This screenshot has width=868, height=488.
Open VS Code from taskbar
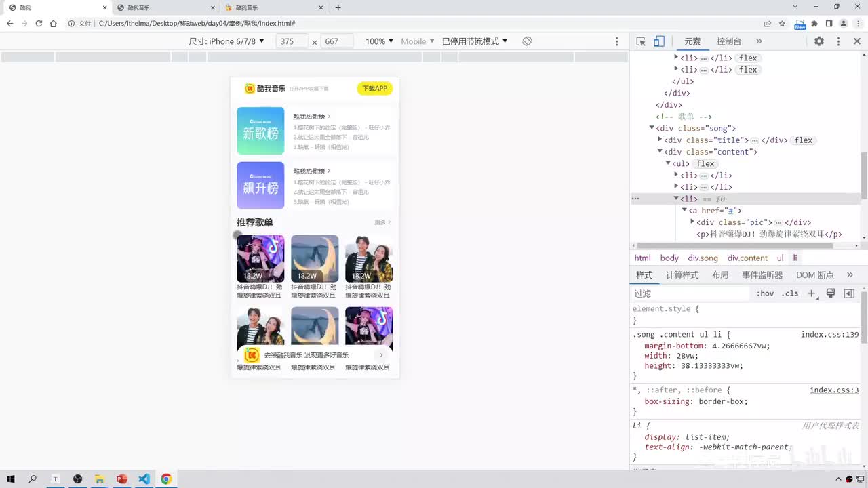tap(144, 479)
